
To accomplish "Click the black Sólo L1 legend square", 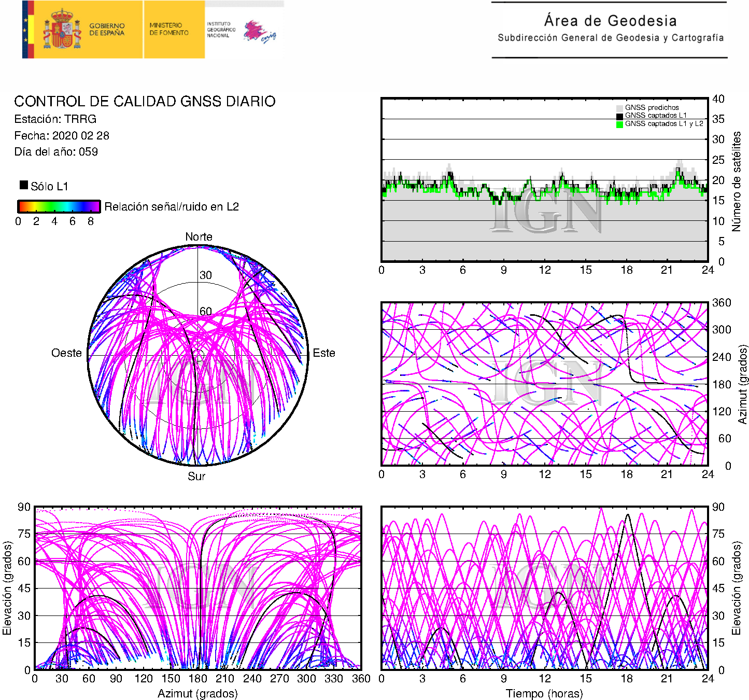I will point(24,185).
